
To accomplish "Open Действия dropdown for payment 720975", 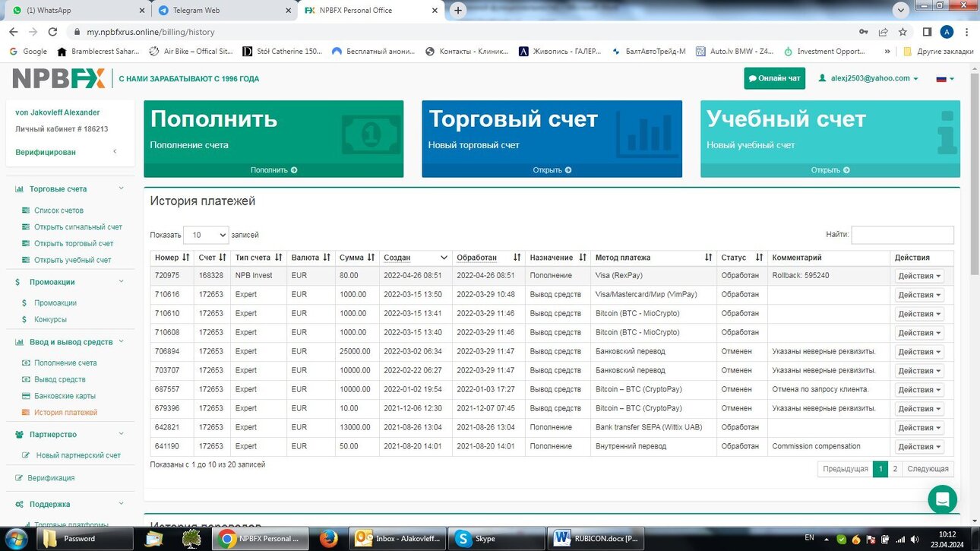I will pos(919,276).
